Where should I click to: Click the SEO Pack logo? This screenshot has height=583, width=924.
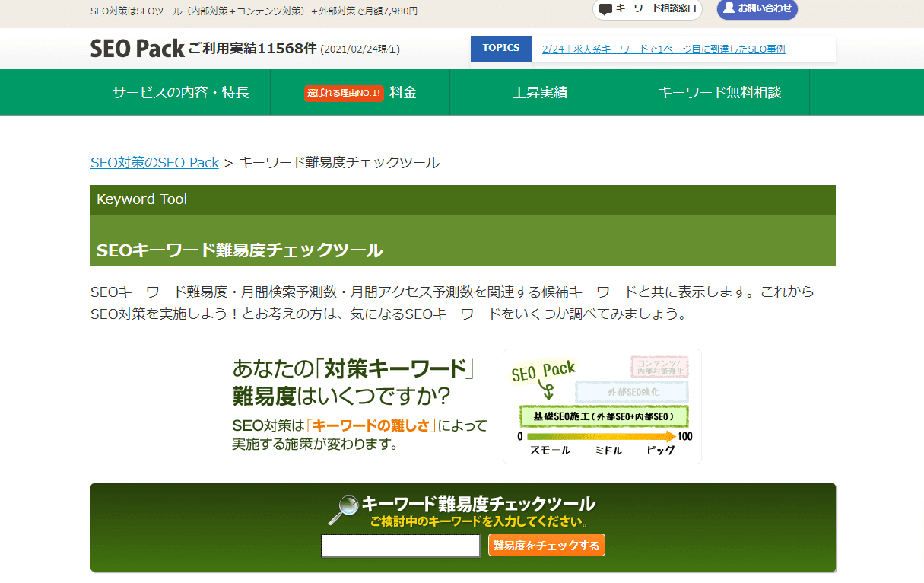138,49
